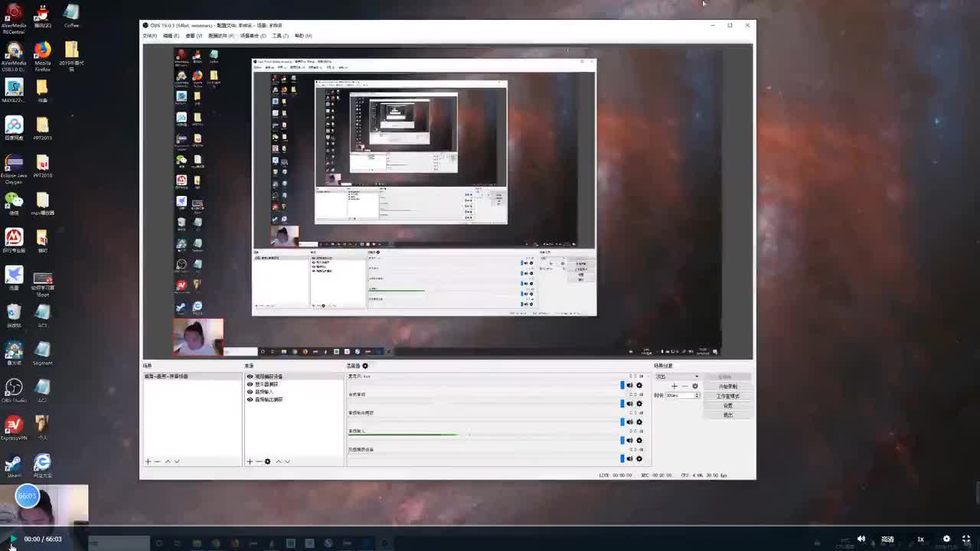Open the 工具(T) menu in OBS
Screen dimensions: 980x551
pyautogui.click(x=280, y=36)
